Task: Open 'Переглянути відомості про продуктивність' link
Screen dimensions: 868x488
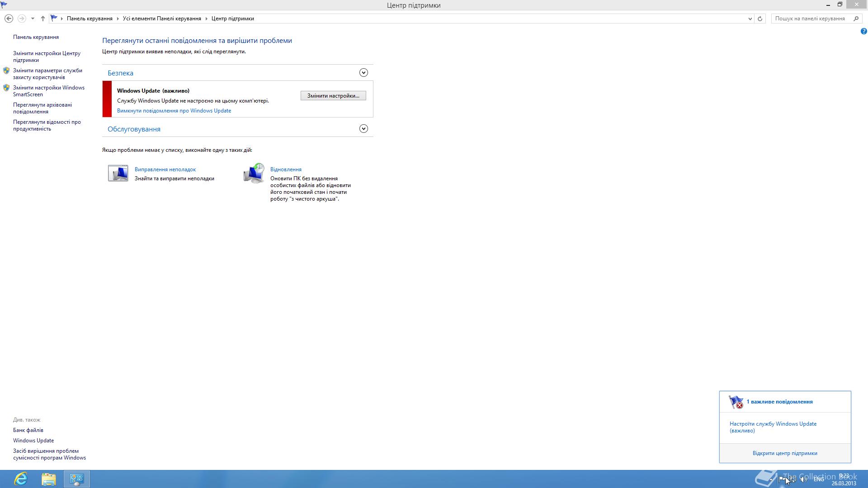Action: tap(47, 125)
